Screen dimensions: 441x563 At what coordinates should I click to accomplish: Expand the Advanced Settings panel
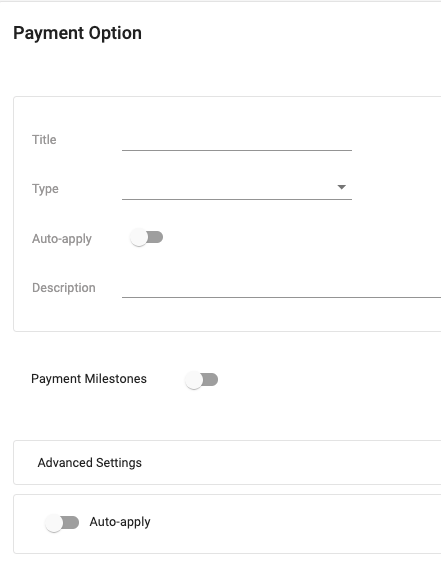(227, 462)
